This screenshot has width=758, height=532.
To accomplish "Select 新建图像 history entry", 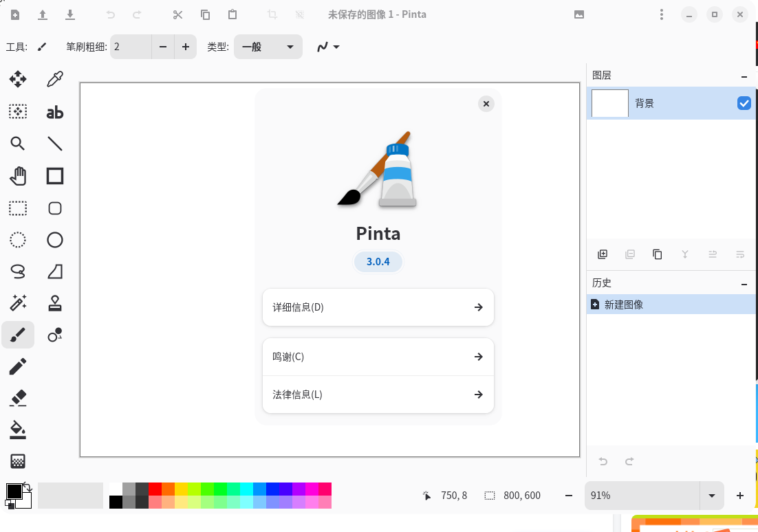I will point(672,304).
